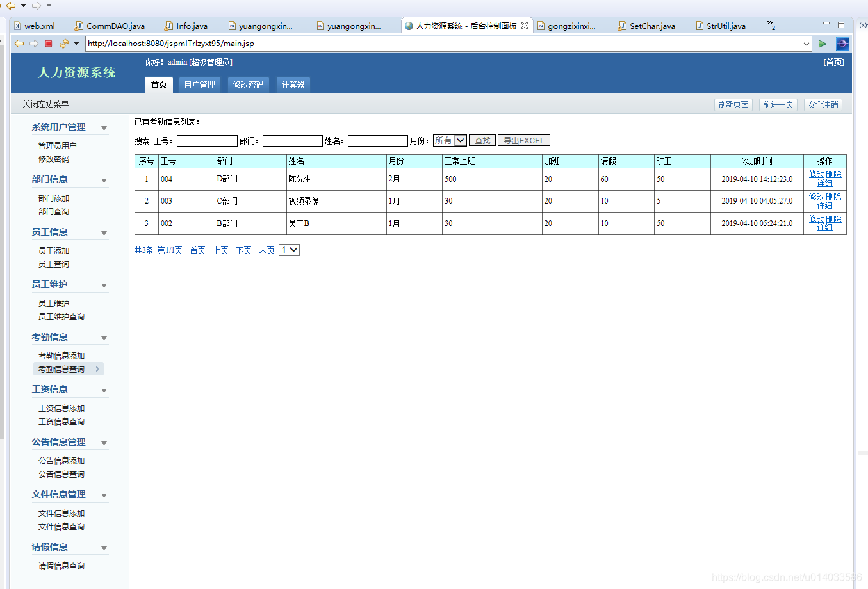Screen dimensions: 868x589
Task: Open the 用户管理 navigation tab
Action: (200, 85)
